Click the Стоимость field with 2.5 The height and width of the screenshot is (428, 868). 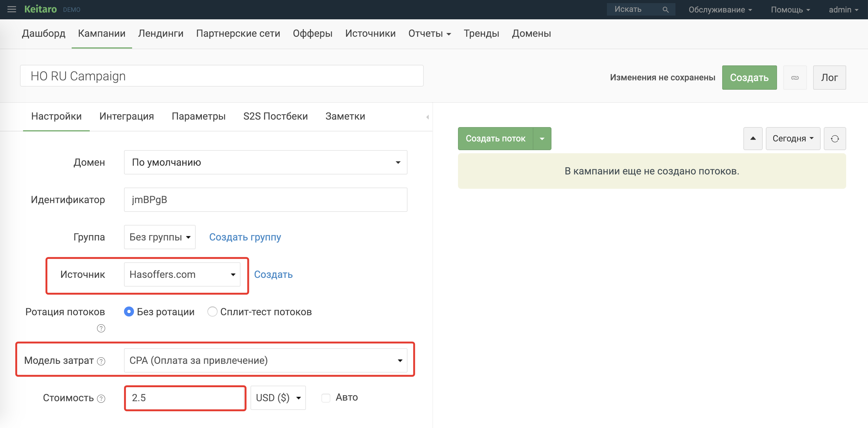click(x=185, y=398)
